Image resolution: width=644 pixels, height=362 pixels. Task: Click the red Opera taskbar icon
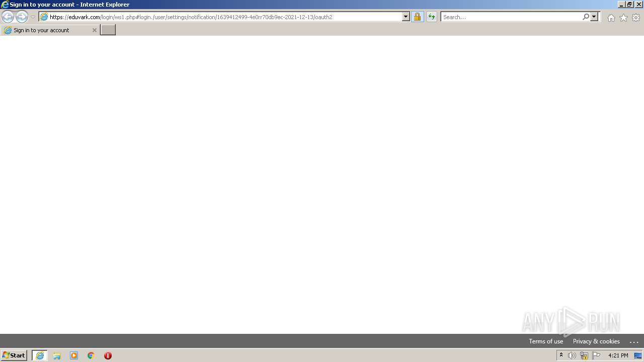coord(108,355)
